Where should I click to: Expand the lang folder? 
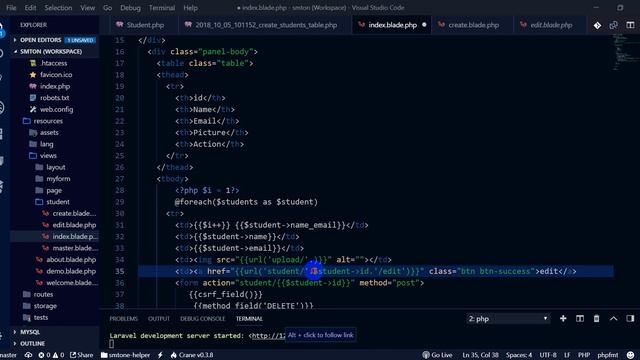(47, 144)
